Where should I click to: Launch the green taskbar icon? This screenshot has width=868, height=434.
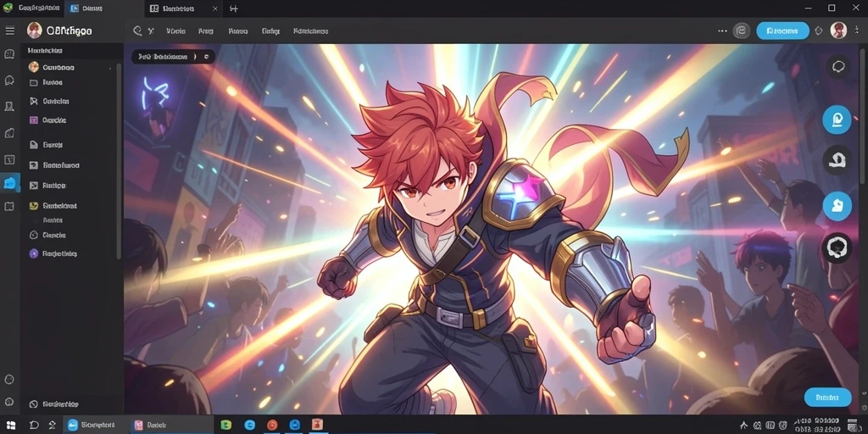[x=225, y=426]
